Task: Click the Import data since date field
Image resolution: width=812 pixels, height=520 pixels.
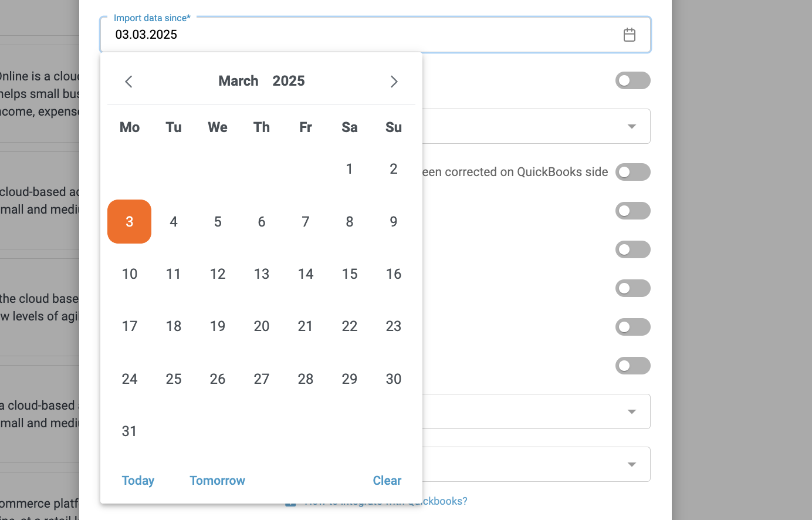Action: coord(375,35)
